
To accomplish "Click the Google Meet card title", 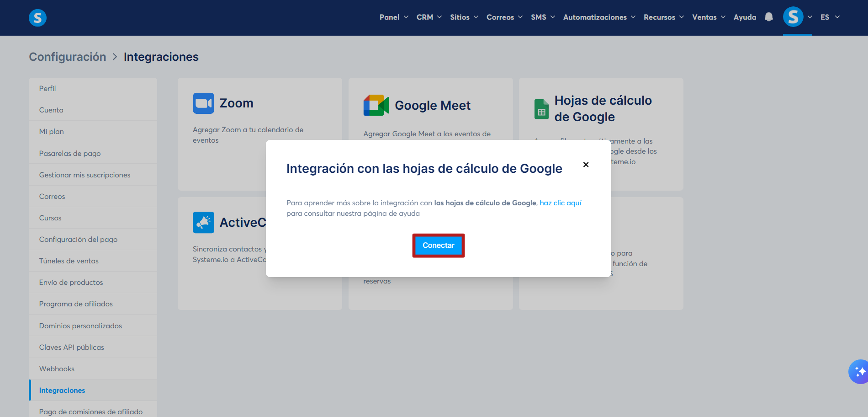I will (433, 106).
